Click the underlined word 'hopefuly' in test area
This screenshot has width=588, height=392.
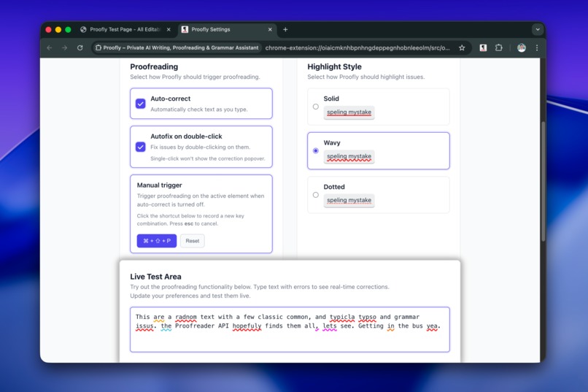(x=247, y=326)
